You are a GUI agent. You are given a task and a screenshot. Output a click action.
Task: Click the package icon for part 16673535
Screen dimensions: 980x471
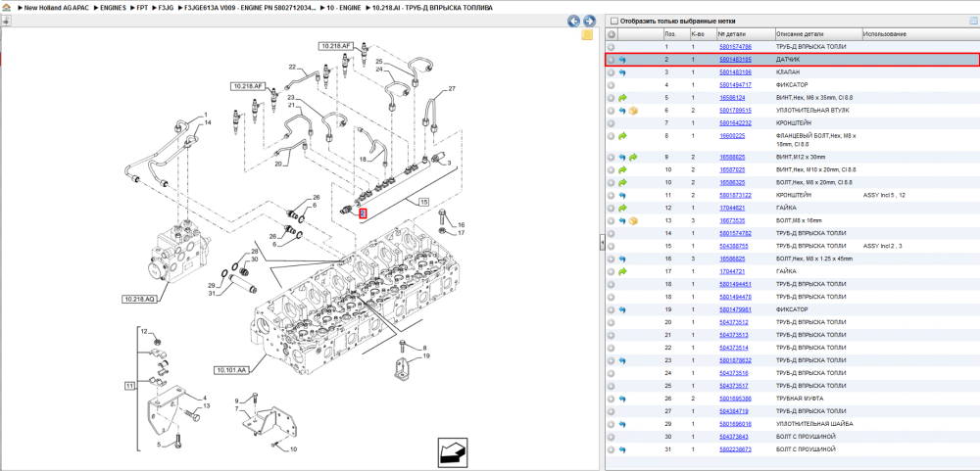pos(633,220)
